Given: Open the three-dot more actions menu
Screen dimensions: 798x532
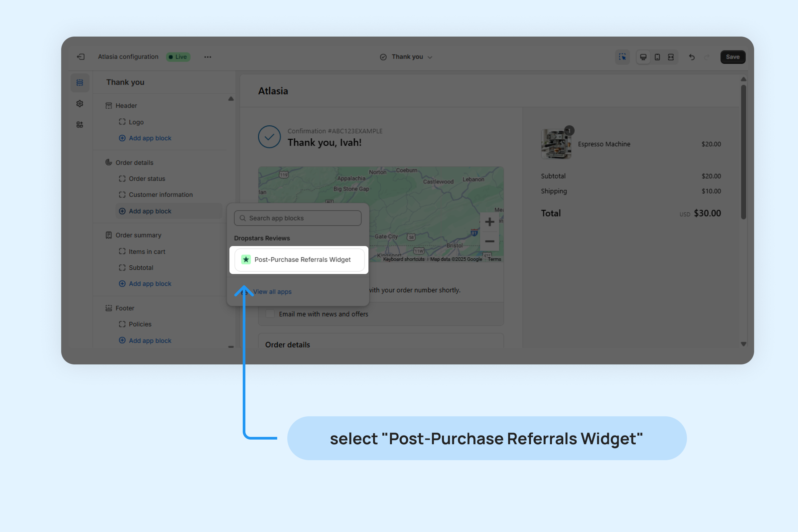Looking at the screenshot, I should tap(207, 57).
